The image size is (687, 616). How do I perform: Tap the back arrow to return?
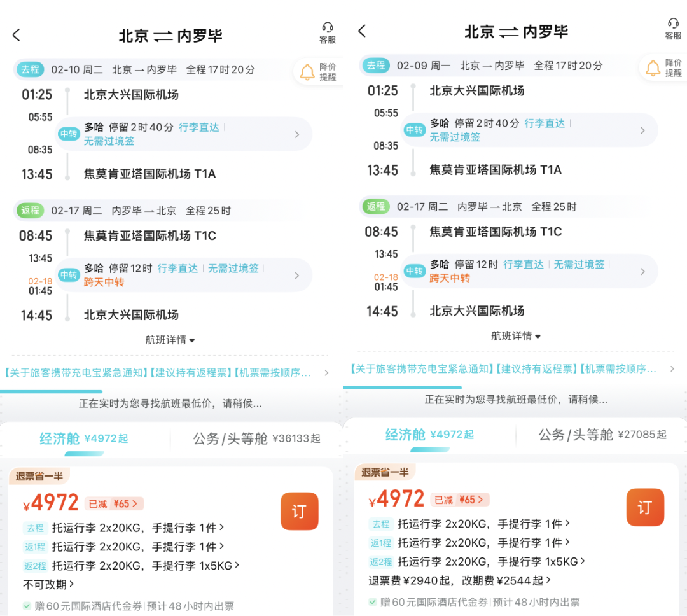(x=16, y=36)
